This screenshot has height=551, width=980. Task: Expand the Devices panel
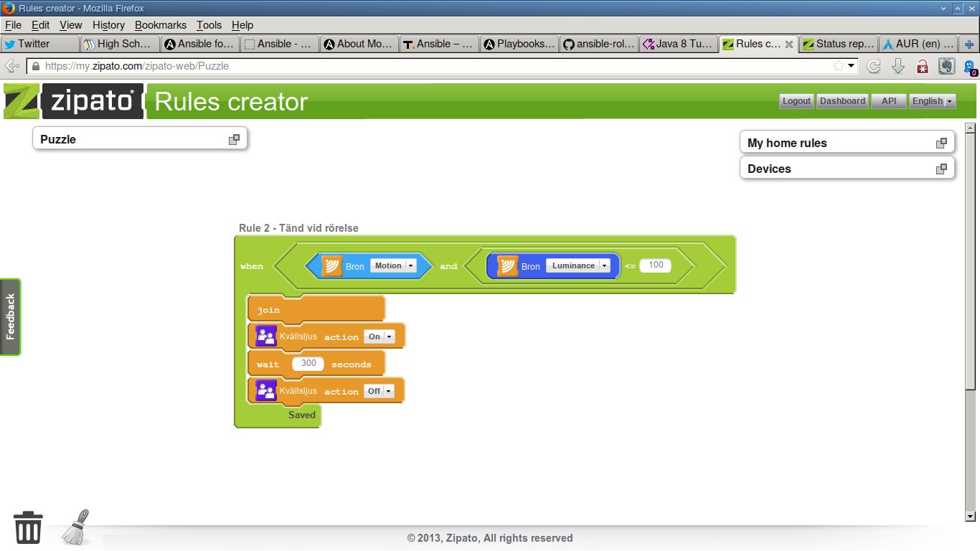coord(941,169)
